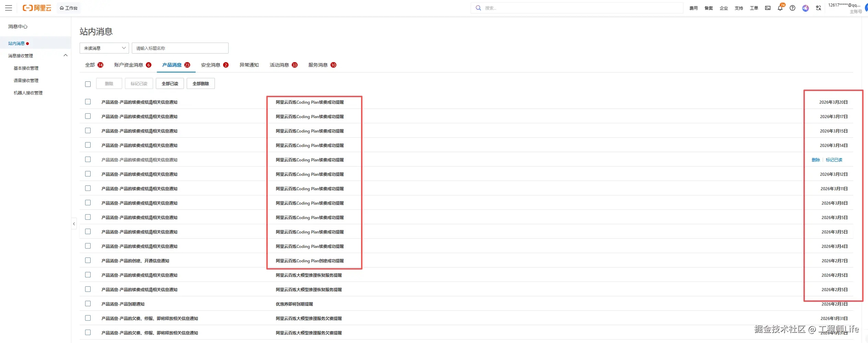Image resolution: width=868 pixels, height=343 pixels.
Task: Go to the 活动消息 tab
Action: point(283,65)
